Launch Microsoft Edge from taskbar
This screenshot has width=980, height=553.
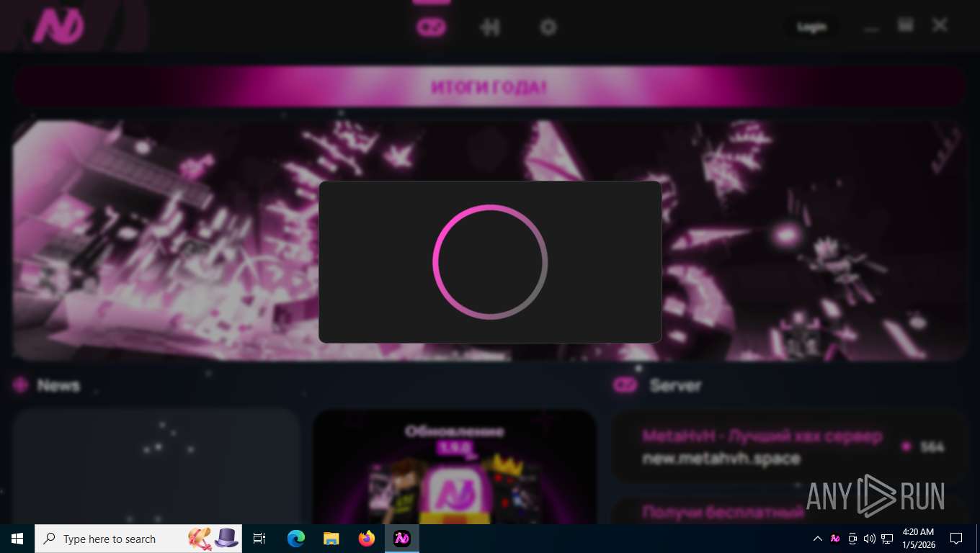tap(296, 539)
